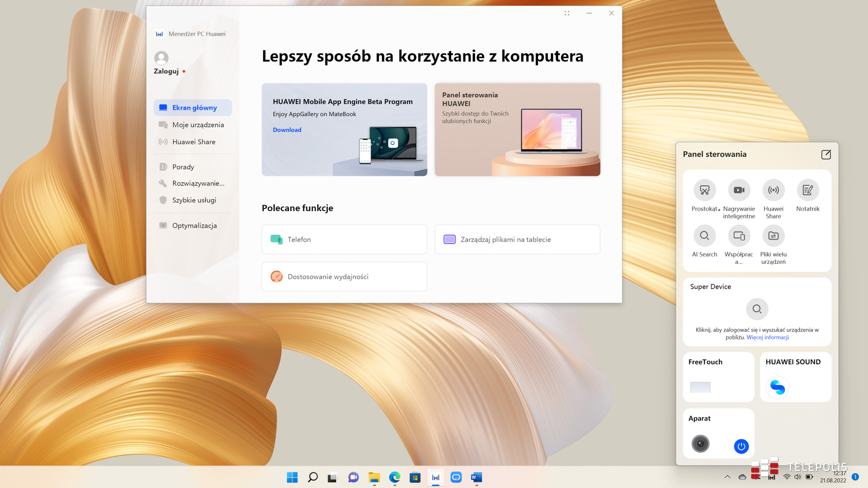This screenshot has height=488, width=868.
Task: Toggle the Aparat camera power button
Action: (x=741, y=446)
